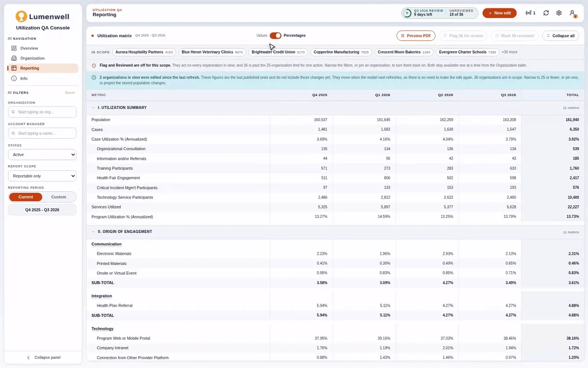This screenshot has width=588, height=368.
Task: Open the Reporting navigation item
Action: [x=42, y=68]
